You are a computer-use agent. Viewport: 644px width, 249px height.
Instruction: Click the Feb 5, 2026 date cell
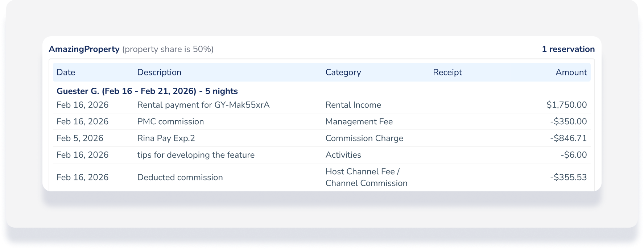tap(80, 138)
